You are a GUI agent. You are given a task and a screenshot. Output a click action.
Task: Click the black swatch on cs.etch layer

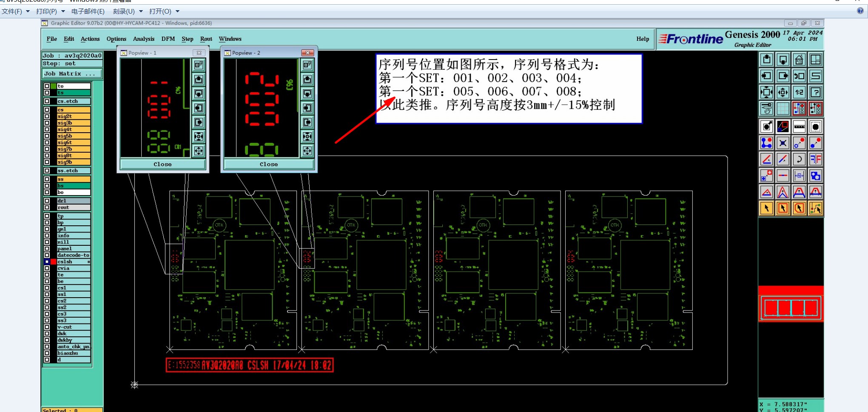(54, 101)
